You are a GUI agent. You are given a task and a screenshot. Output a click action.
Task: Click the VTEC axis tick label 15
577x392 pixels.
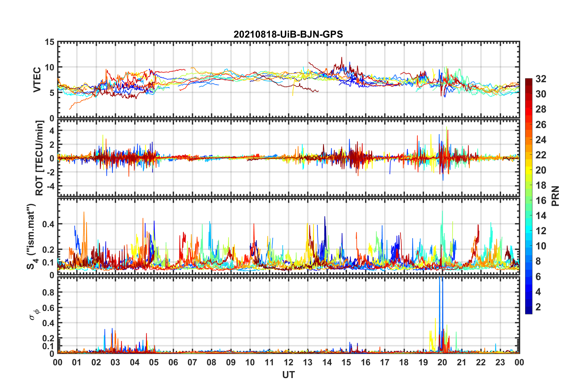[50, 42]
